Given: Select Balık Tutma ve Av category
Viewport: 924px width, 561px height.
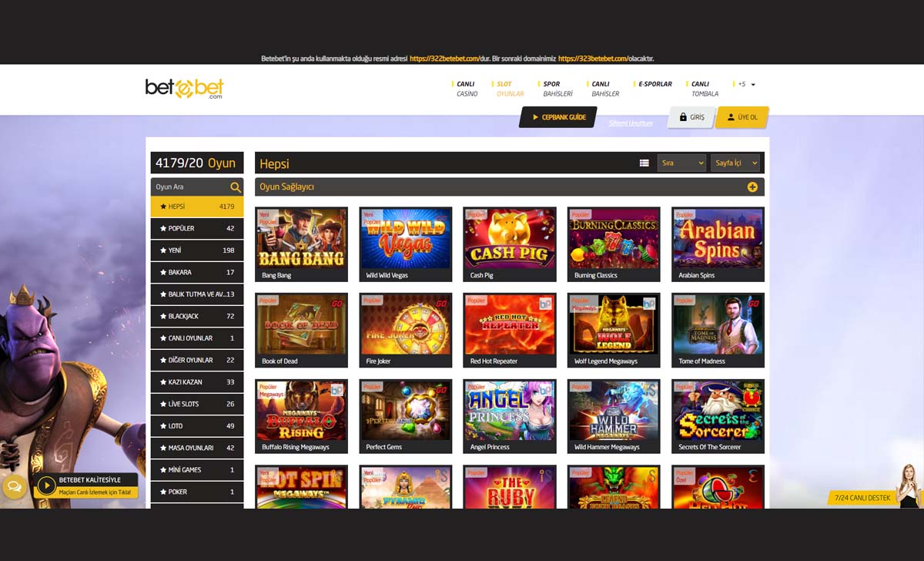Looking at the screenshot, I should coord(196,294).
